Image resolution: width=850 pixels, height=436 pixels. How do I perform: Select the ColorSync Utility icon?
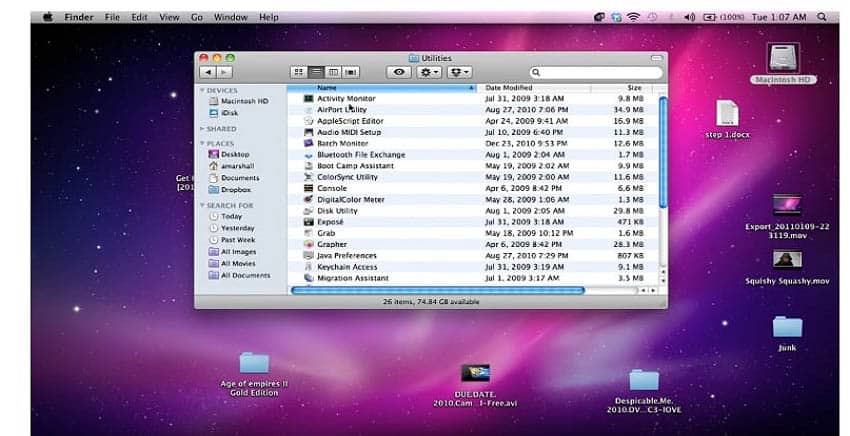[308, 177]
